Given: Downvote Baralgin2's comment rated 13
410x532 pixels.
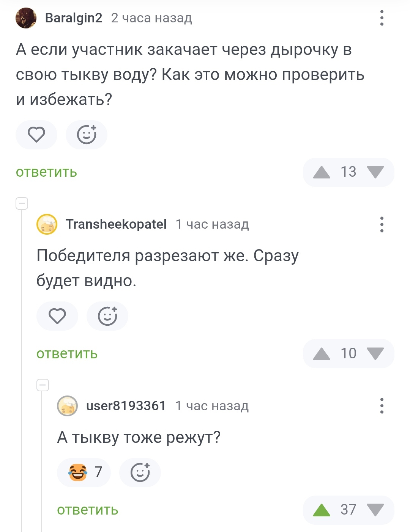Looking at the screenshot, I should (376, 173).
